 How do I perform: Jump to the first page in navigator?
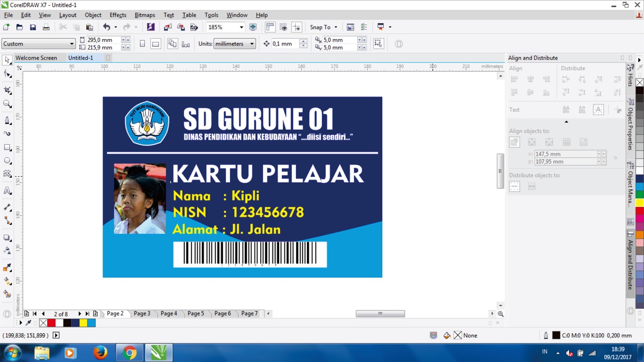(x=35, y=313)
